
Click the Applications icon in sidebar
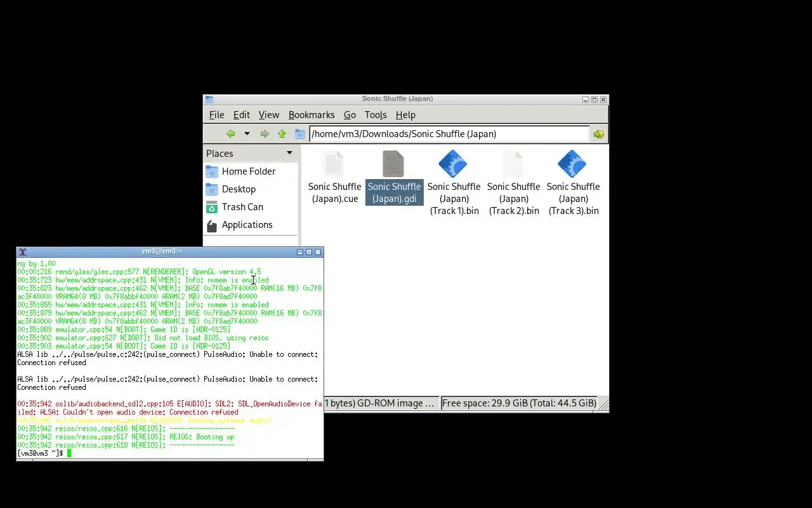212,225
